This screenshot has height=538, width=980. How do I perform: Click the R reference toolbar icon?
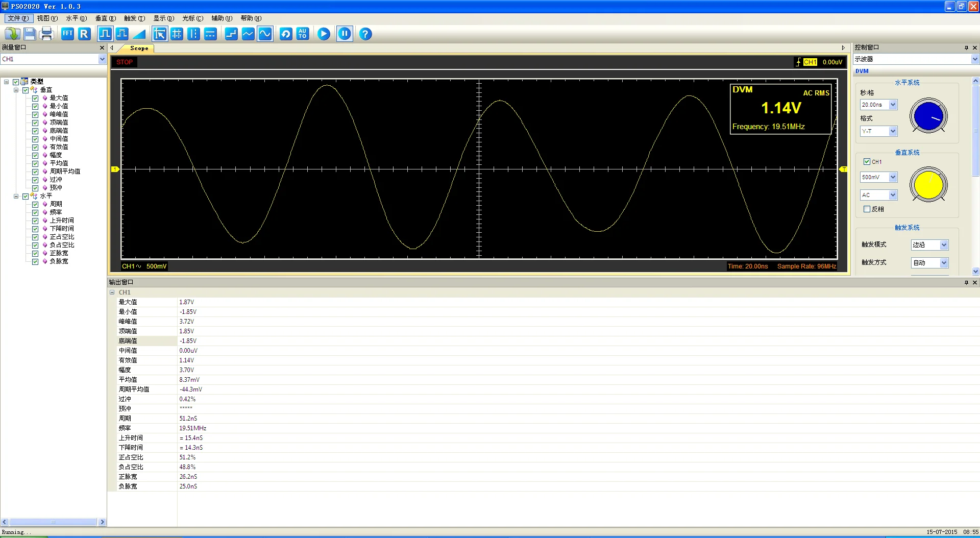84,34
